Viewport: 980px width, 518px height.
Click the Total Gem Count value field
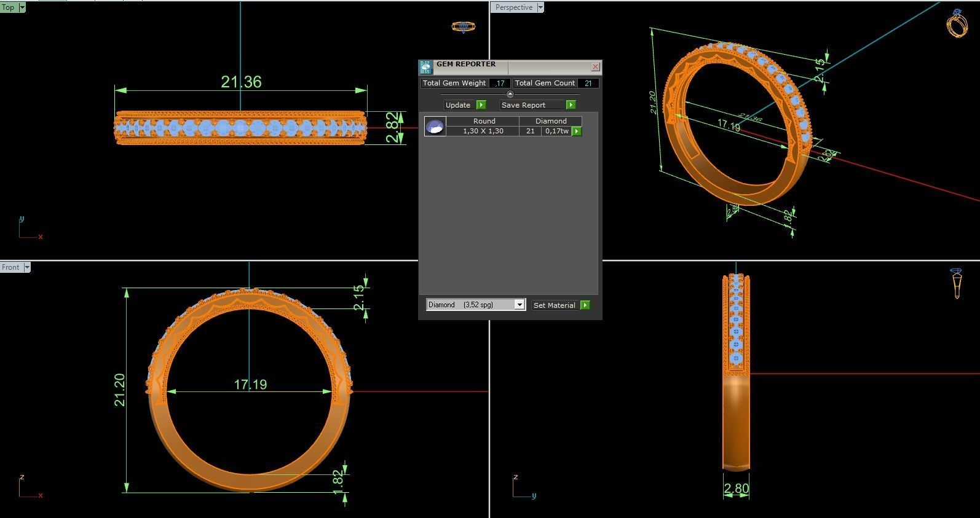[588, 83]
